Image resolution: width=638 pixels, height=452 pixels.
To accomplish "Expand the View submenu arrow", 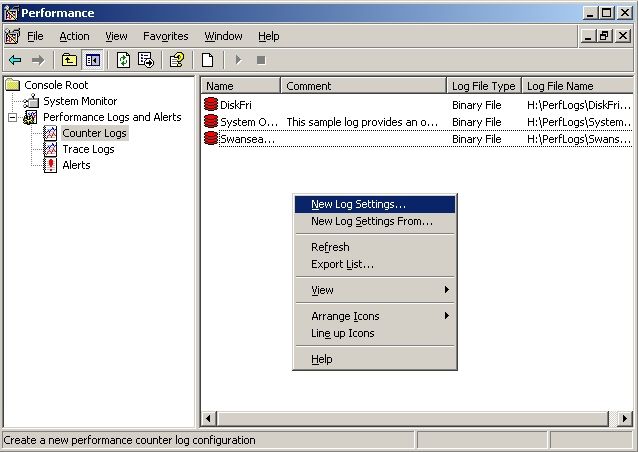I will 447,290.
